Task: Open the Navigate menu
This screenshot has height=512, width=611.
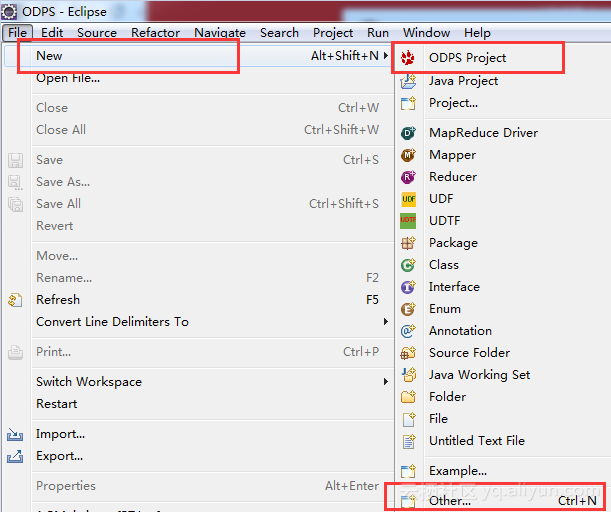Action: (x=220, y=32)
